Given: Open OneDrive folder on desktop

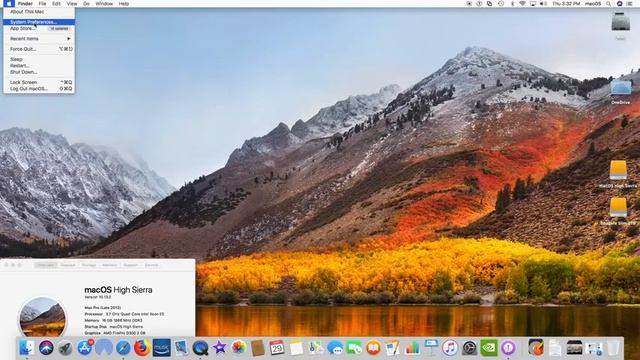Looking at the screenshot, I should 621,92.
